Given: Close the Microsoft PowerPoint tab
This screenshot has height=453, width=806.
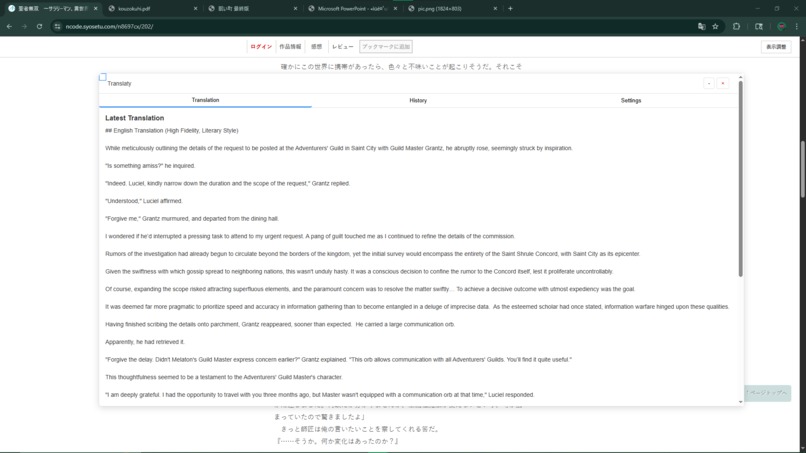Looking at the screenshot, I should pyautogui.click(x=395, y=9).
